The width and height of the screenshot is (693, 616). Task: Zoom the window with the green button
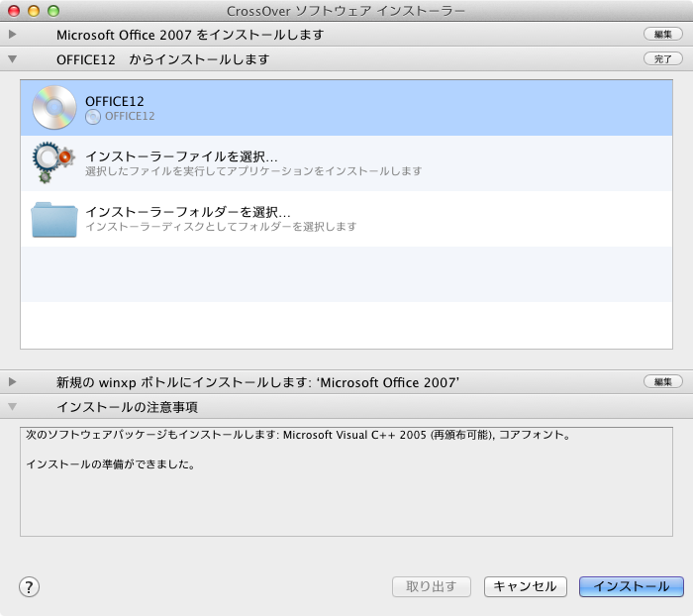click(53, 11)
